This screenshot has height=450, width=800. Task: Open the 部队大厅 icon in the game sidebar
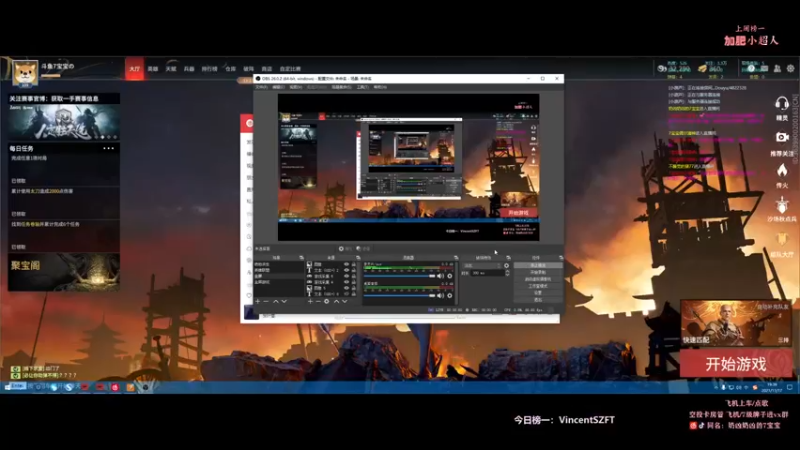782,239
